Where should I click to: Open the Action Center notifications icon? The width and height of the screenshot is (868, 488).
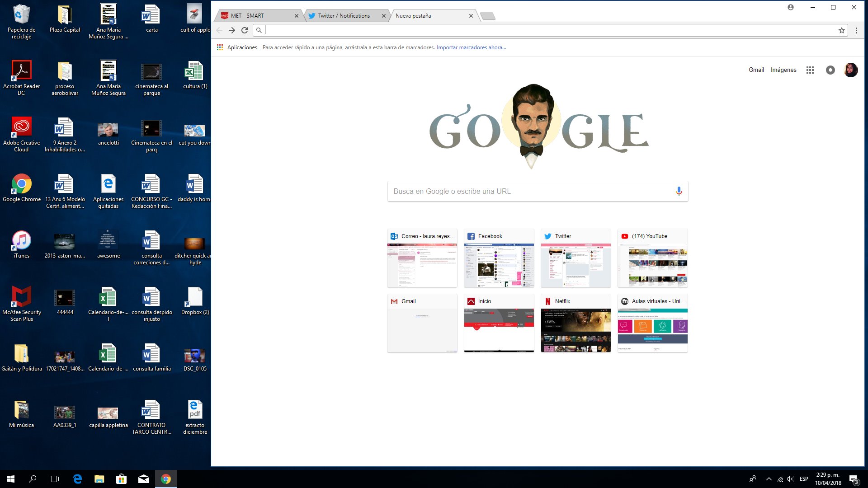click(x=854, y=479)
